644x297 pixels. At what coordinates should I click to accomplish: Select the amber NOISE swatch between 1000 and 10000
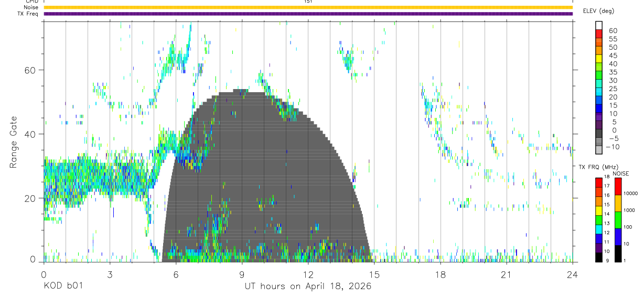click(x=618, y=203)
